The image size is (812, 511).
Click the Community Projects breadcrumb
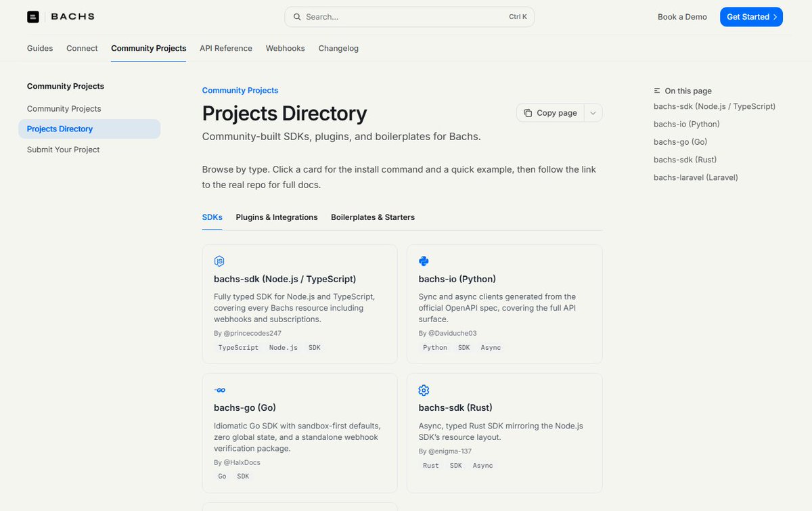tap(240, 90)
